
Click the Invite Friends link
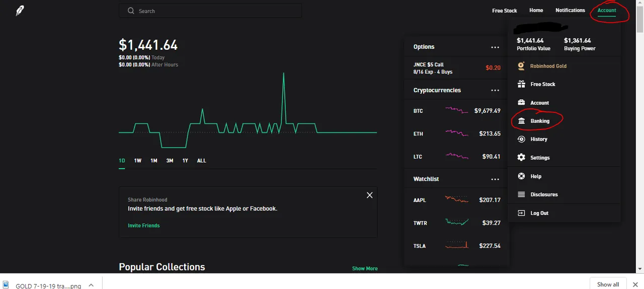(143, 226)
